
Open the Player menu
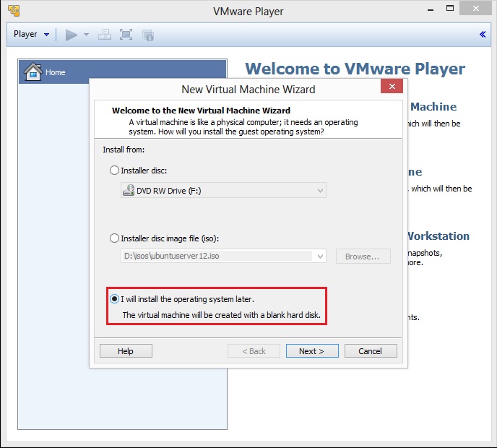pos(31,34)
